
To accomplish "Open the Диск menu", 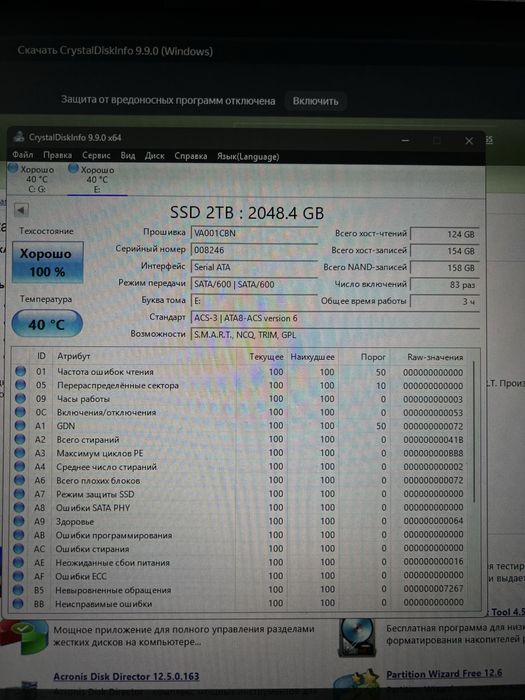I will tap(154, 156).
